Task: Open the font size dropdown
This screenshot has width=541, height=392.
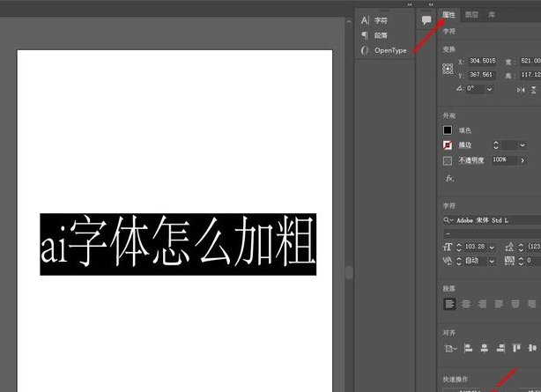Action: coord(492,248)
